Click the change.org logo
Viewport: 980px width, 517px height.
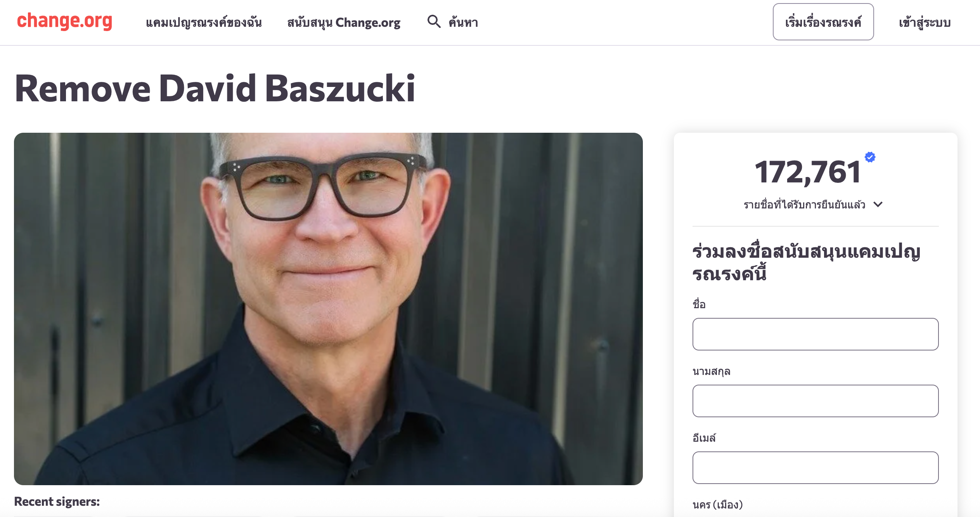pyautogui.click(x=64, y=21)
